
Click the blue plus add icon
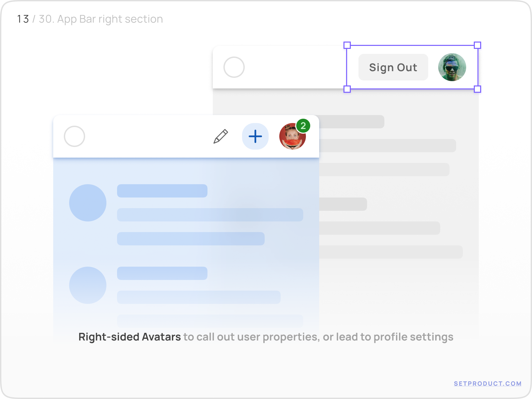(x=255, y=136)
